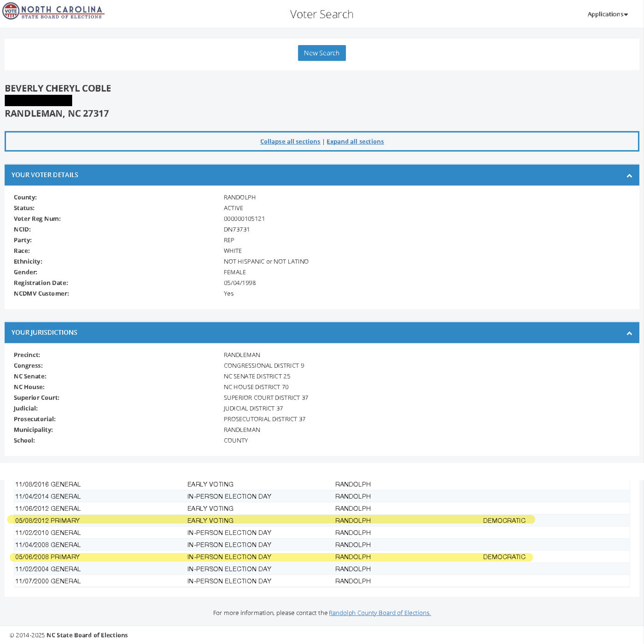The width and height of the screenshot is (644, 644).
Task: Click the 11/04/2014 General history row
Action: [48, 496]
